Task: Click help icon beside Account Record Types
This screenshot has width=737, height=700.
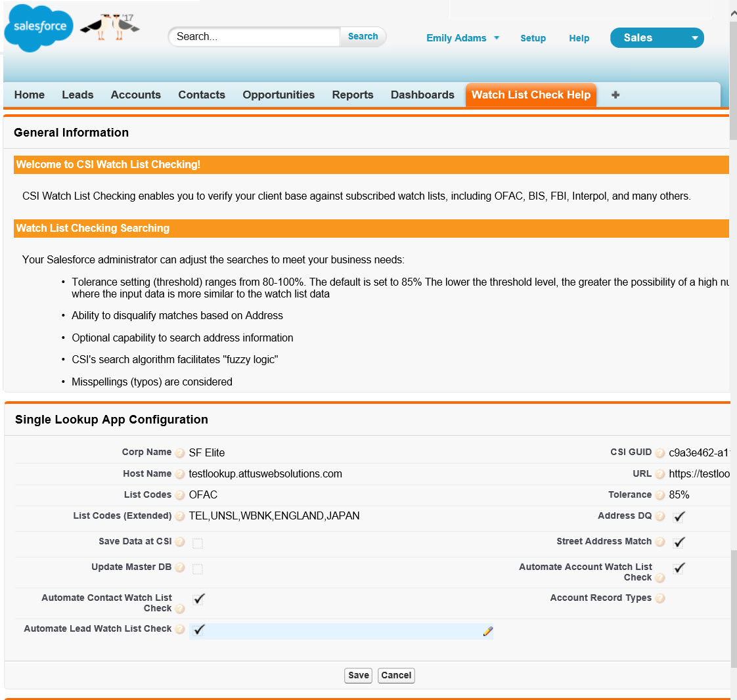Action: (660, 598)
